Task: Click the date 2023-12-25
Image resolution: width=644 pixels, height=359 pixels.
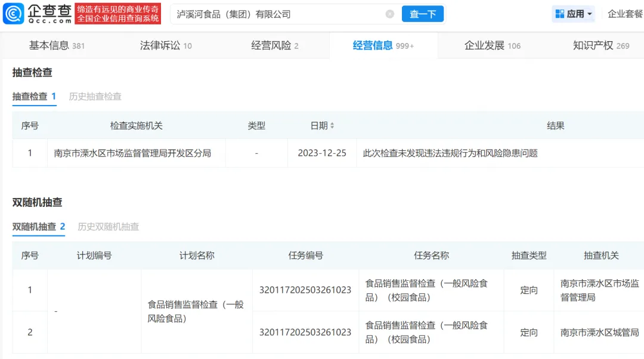Action: coord(322,153)
